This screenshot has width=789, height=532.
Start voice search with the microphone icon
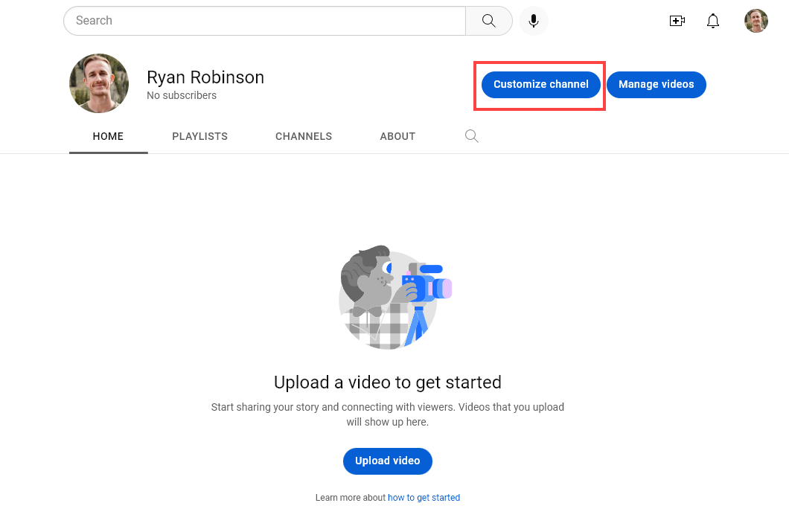(x=534, y=21)
